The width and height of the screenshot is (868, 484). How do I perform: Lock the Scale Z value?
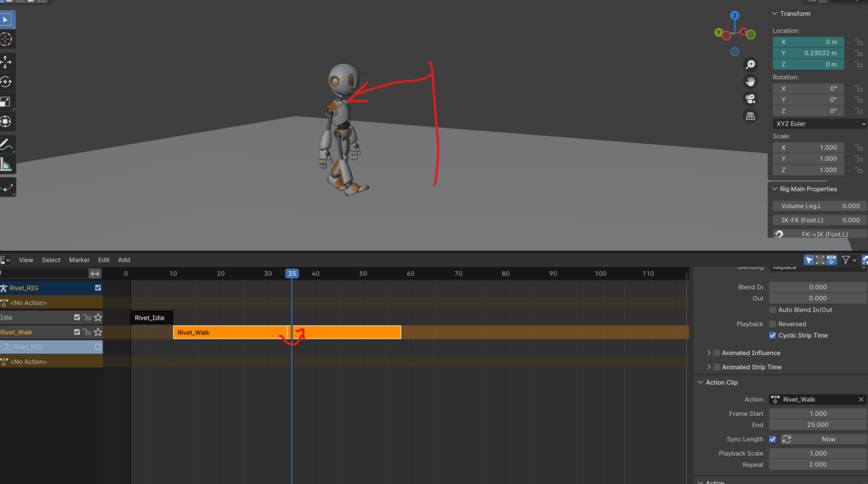click(859, 170)
